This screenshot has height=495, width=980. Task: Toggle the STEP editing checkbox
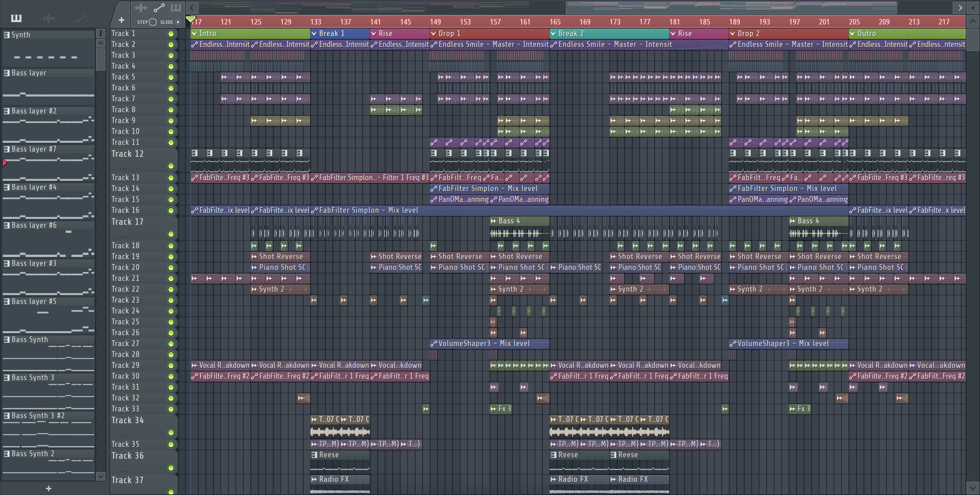[x=152, y=22]
